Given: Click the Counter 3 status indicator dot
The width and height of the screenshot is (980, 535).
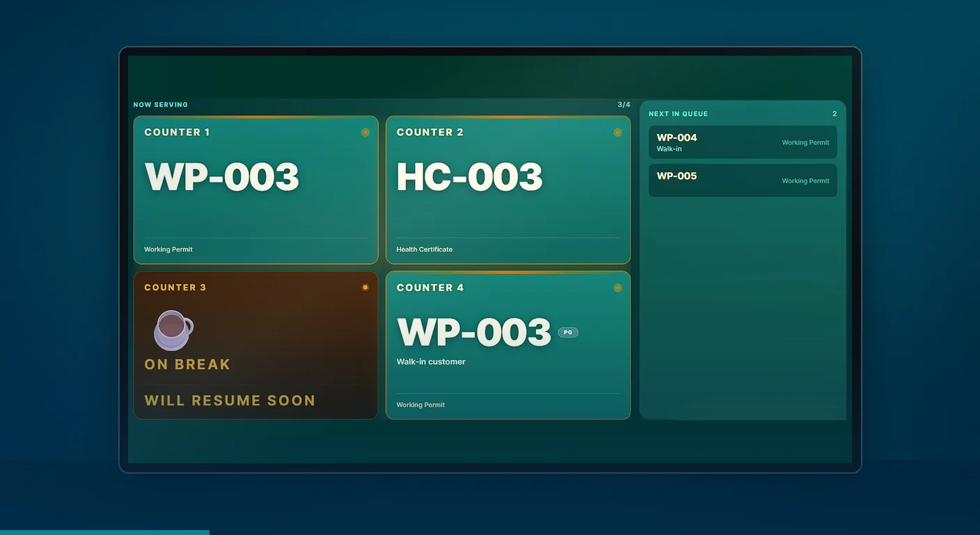Looking at the screenshot, I should tap(365, 287).
